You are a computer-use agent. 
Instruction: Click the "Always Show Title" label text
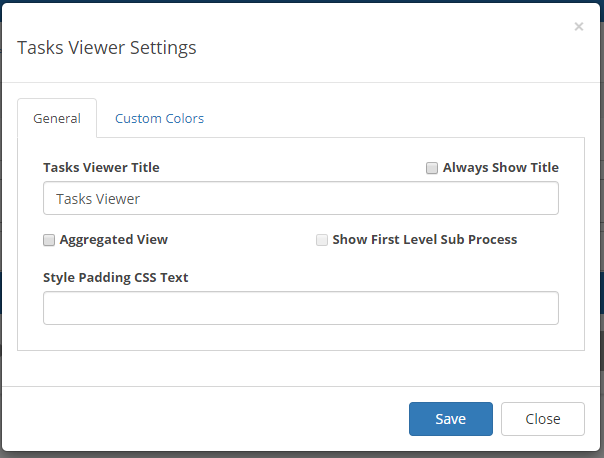pyautogui.click(x=501, y=168)
